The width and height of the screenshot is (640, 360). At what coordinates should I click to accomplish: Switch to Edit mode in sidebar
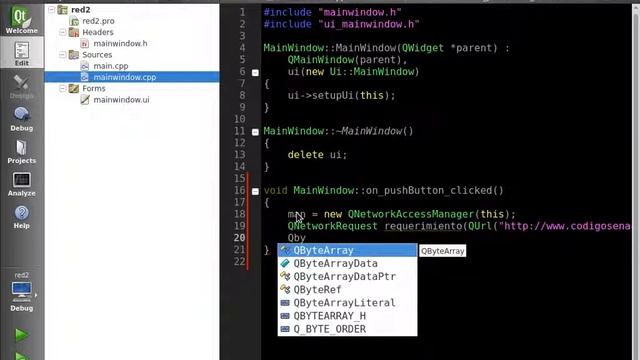click(21, 53)
